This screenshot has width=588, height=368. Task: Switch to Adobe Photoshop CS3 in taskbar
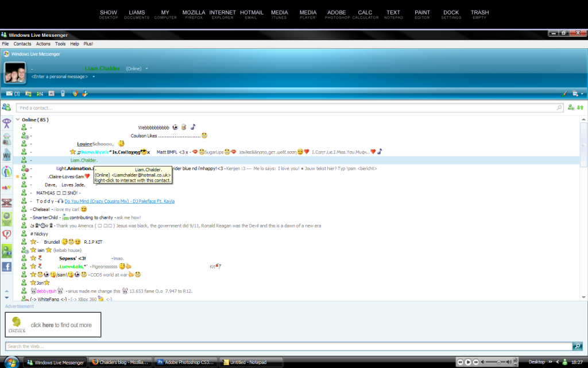click(187, 362)
